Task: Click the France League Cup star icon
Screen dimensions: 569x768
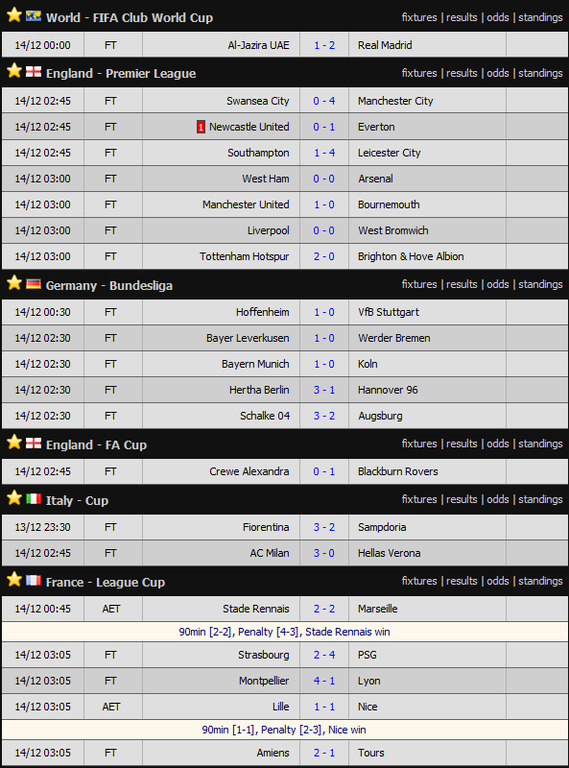Action: pos(14,579)
